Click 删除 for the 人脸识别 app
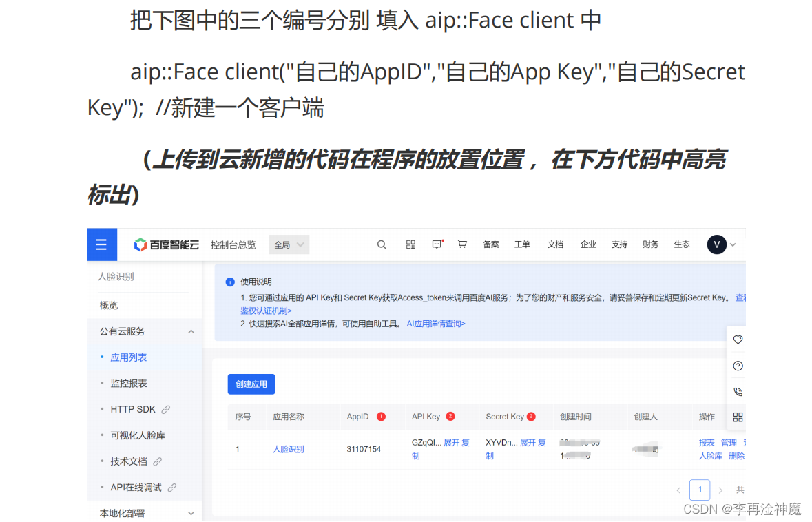Image resolution: width=812 pixels, height=522 pixels. 736,456
